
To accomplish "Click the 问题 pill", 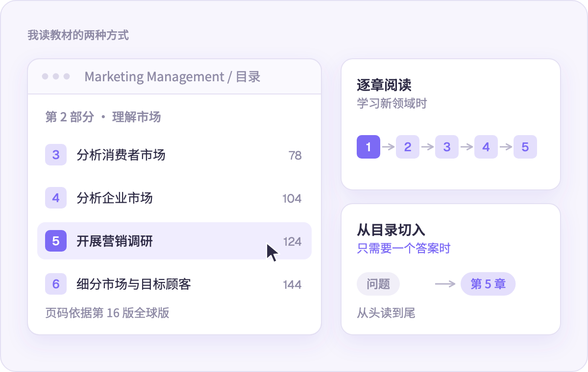I will (378, 284).
